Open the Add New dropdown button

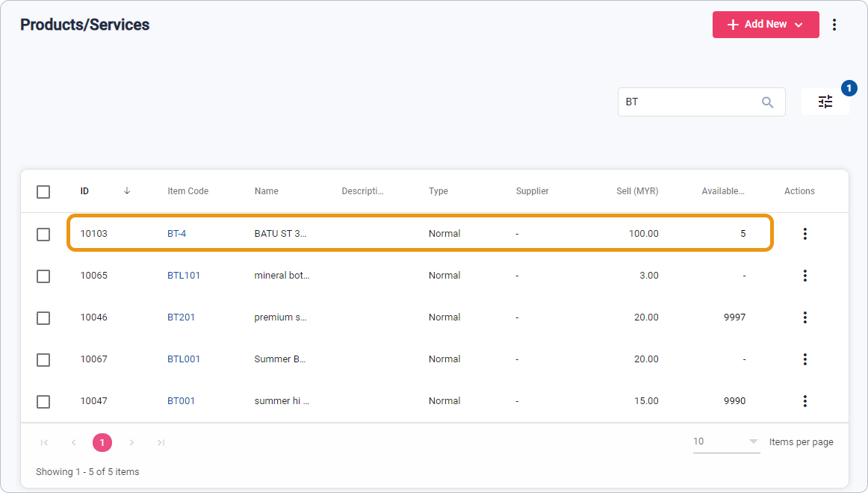click(x=766, y=25)
